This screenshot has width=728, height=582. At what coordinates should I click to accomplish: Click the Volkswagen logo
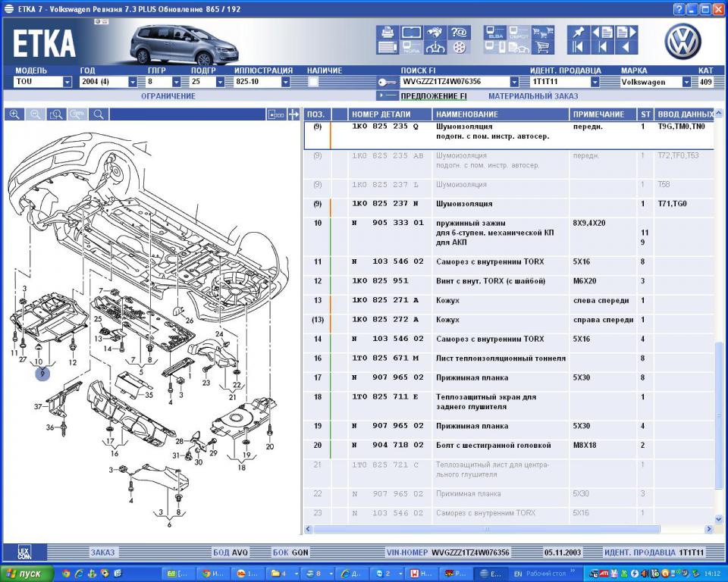pos(682,41)
